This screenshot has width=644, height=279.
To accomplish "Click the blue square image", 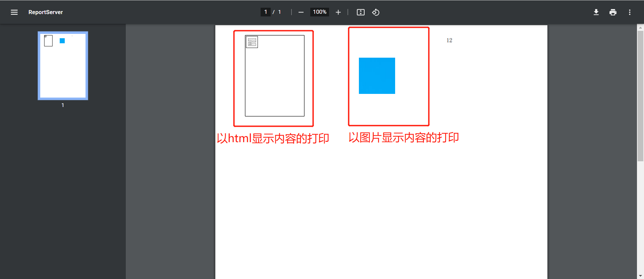I will [x=377, y=76].
